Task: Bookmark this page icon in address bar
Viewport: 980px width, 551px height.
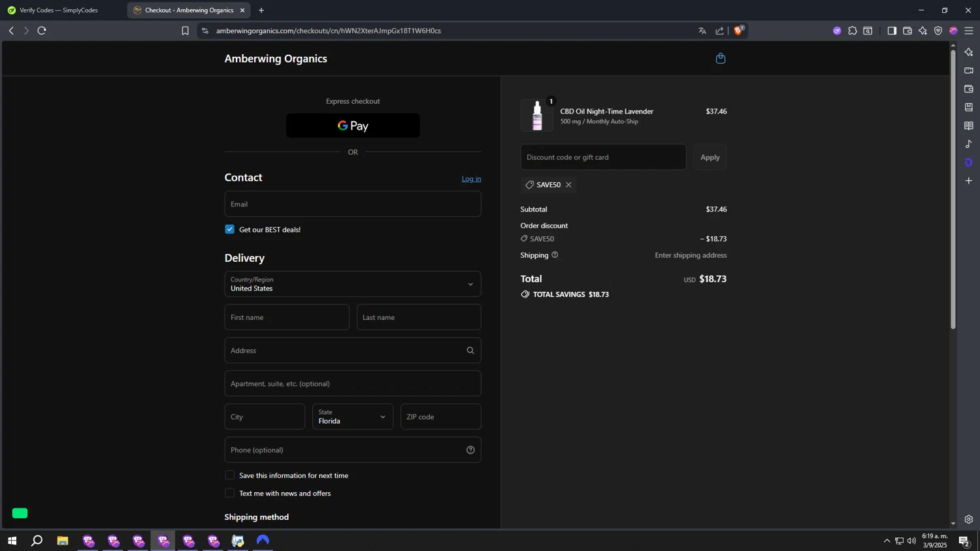Action: coord(185,31)
